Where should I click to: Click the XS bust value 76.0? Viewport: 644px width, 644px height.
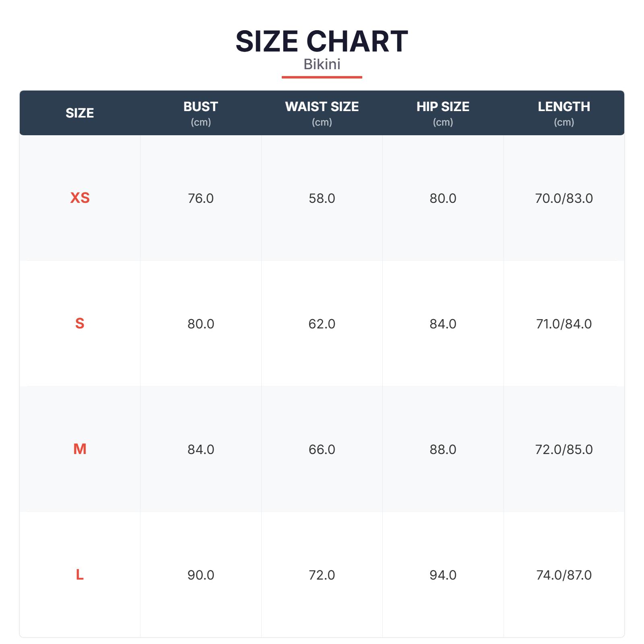coord(200,198)
